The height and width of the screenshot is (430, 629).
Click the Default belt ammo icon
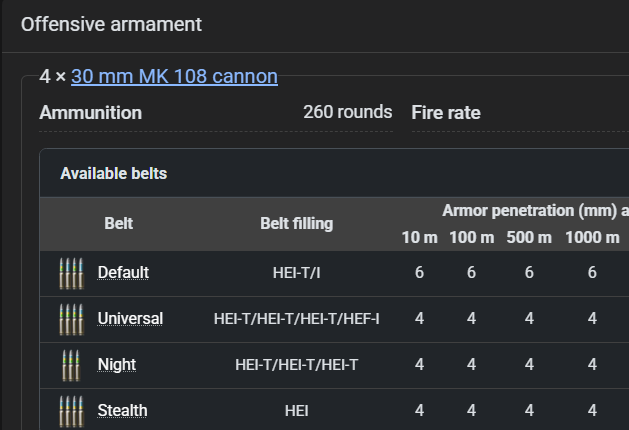[x=71, y=274]
